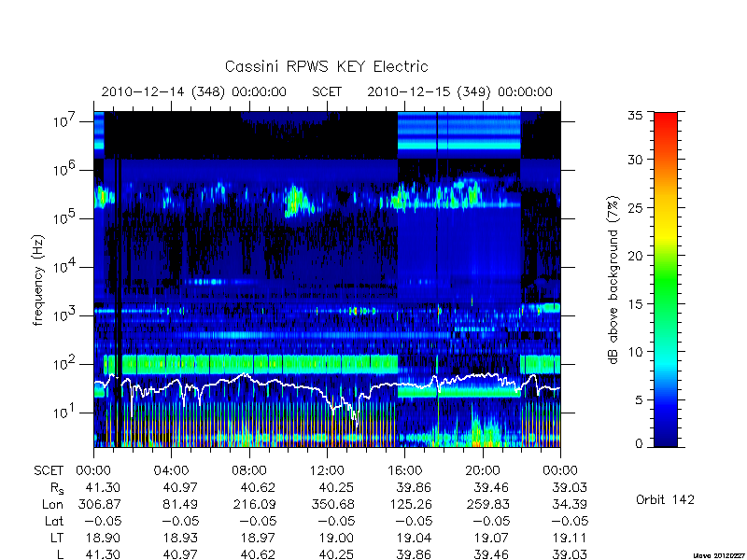The height and width of the screenshot is (560, 747).
Task: Click the Lon value 306.87
Action: [99, 504]
